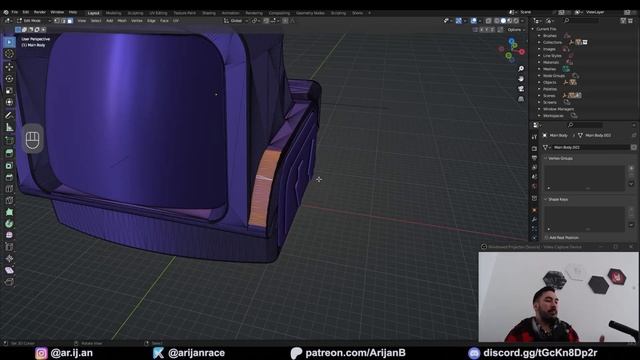Enable face select mode

(x=70, y=20)
